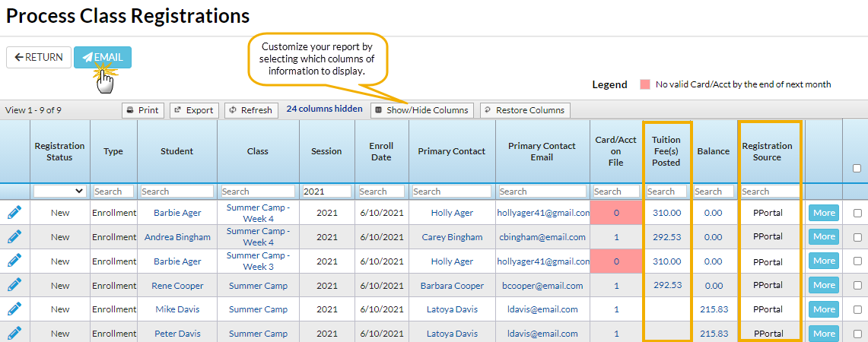Toggle the select-all checkbox in header

[x=857, y=168]
